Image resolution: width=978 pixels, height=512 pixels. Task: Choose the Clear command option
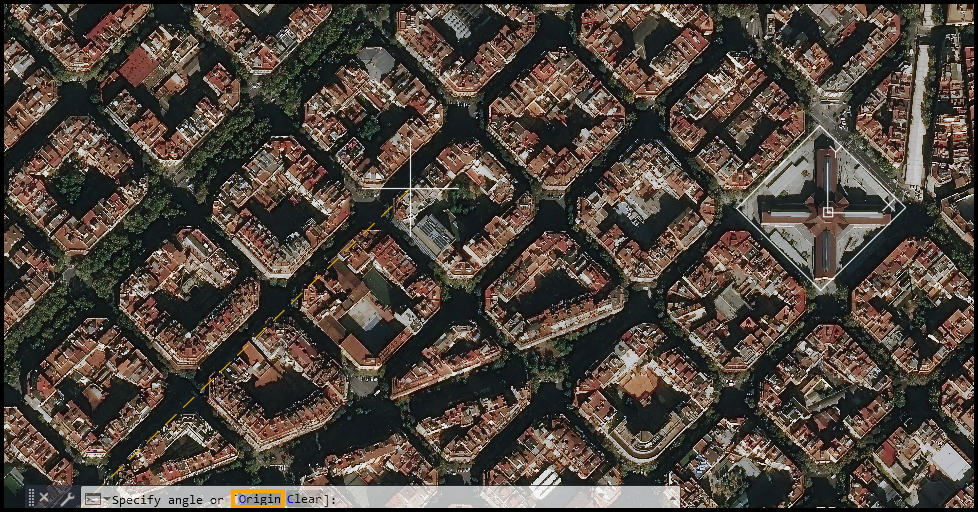click(304, 499)
